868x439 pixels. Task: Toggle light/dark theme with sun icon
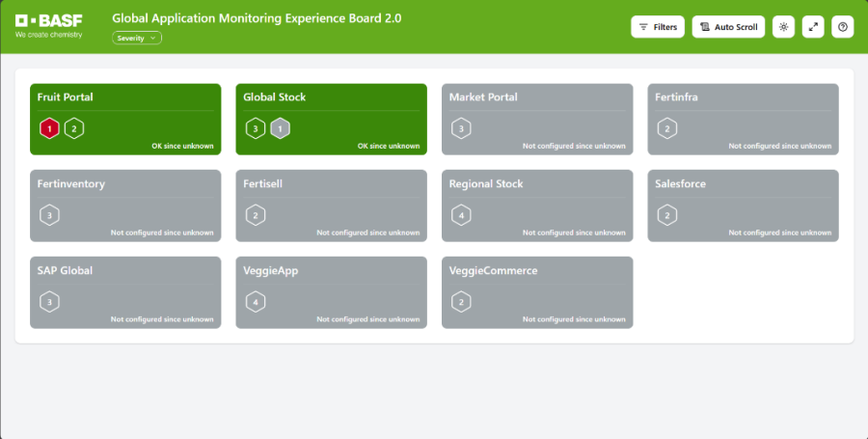[783, 27]
